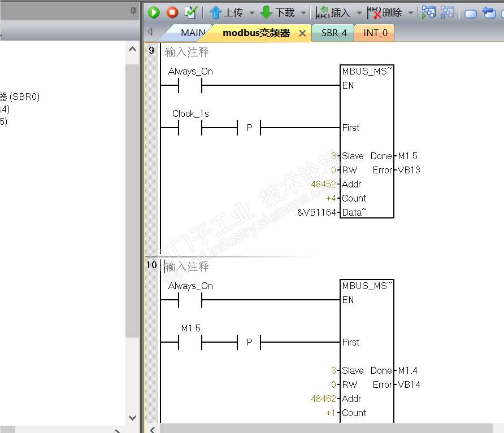Click the Download (下载) green arrow icon
The height and width of the screenshot is (433, 504).
266,12
